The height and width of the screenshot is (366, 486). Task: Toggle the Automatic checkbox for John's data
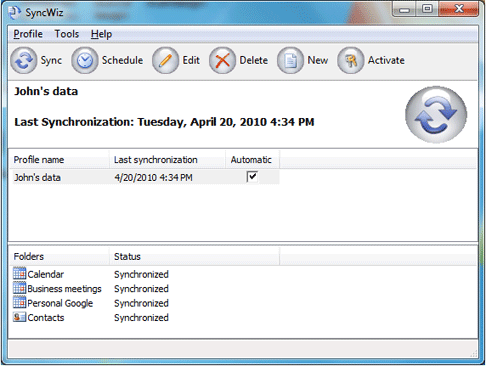(x=252, y=176)
